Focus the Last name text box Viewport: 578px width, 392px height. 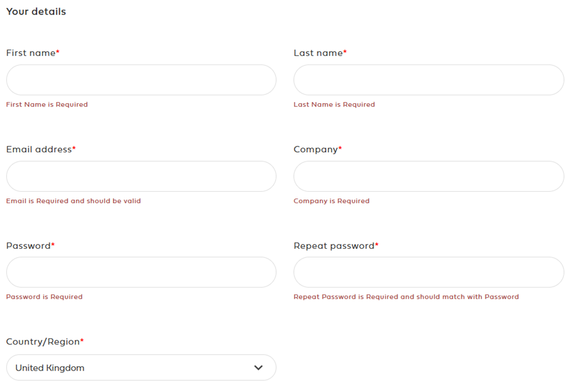(x=429, y=80)
